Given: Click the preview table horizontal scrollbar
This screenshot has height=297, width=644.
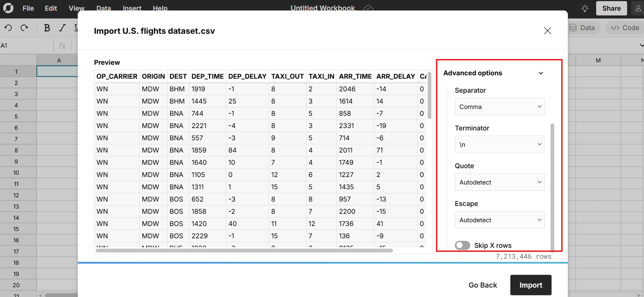Looking at the screenshot, I should tap(244, 250).
